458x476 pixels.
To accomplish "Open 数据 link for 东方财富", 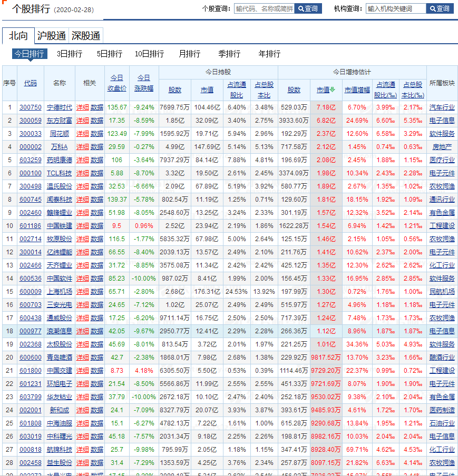I will pos(96,121).
